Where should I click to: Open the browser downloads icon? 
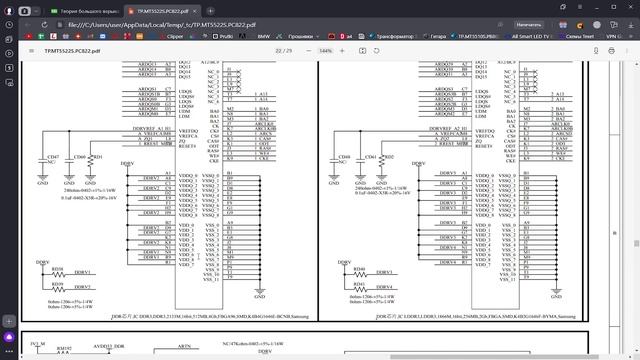coord(631,25)
